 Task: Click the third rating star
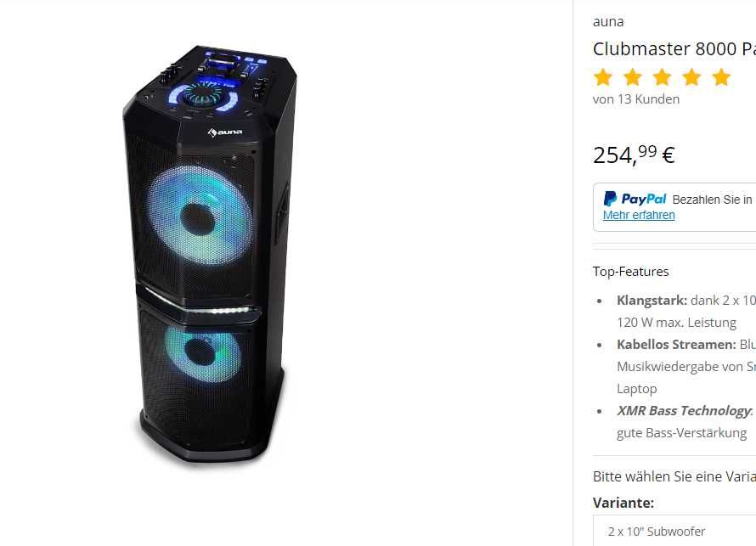pyautogui.click(x=662, y=77)
